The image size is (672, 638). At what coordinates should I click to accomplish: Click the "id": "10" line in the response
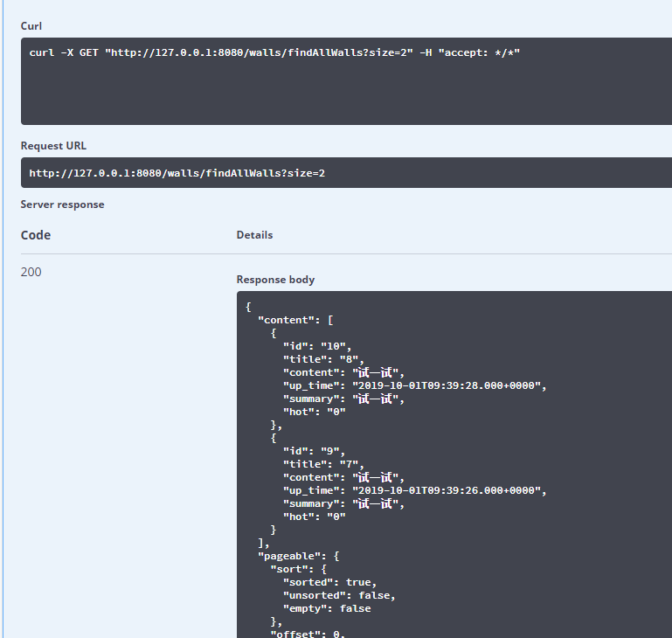tap(316, 346)
